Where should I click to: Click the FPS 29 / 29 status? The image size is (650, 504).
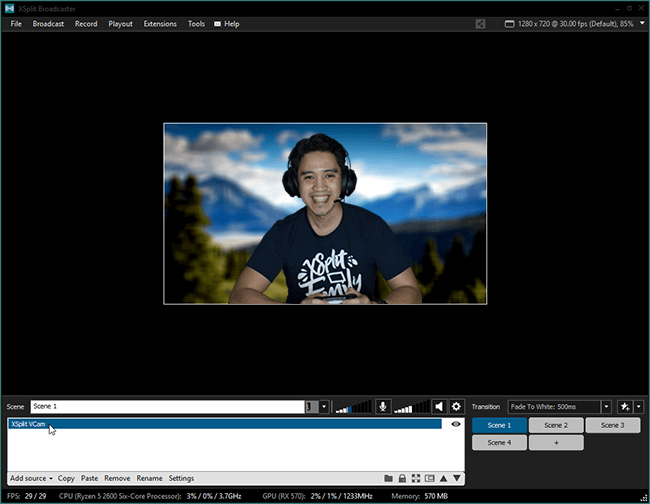[x=27, y=496]
